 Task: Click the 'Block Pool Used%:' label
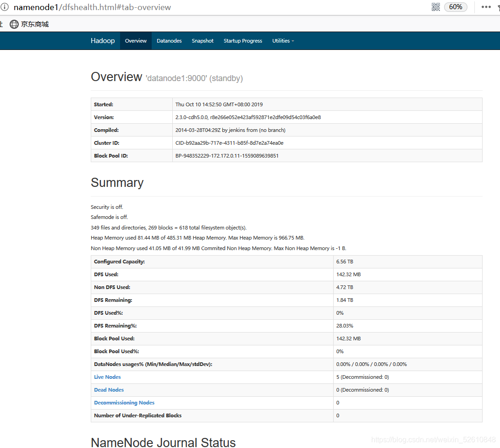click(116, 351)
